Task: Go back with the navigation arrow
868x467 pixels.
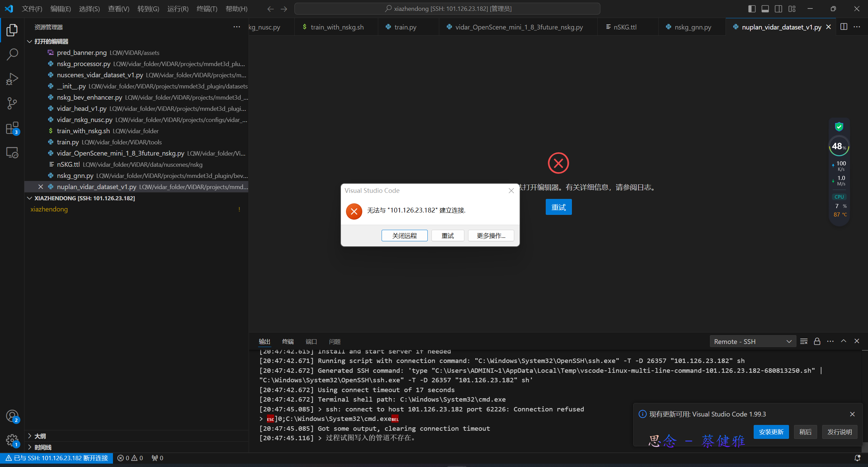Action: [270, 9]
